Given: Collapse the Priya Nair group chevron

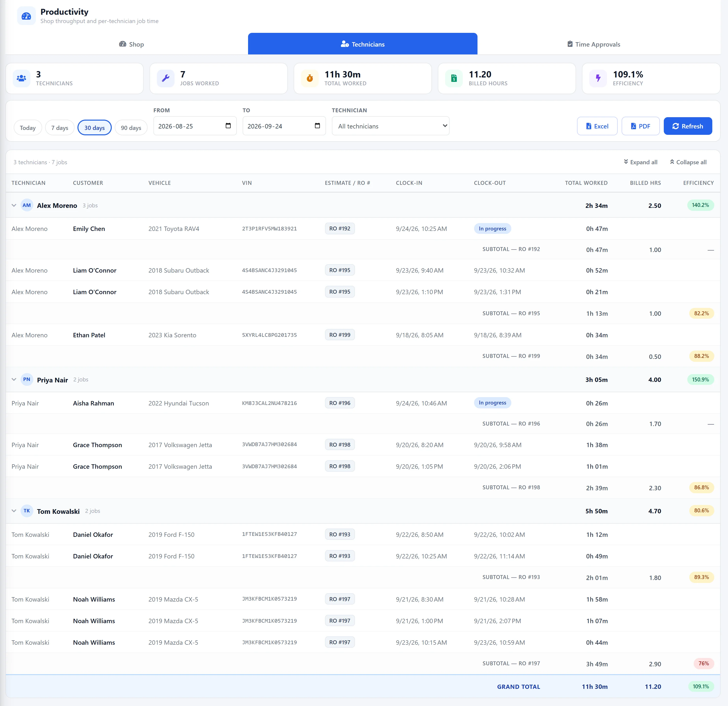Looking at the screenshot, I should tap(14, 379).
